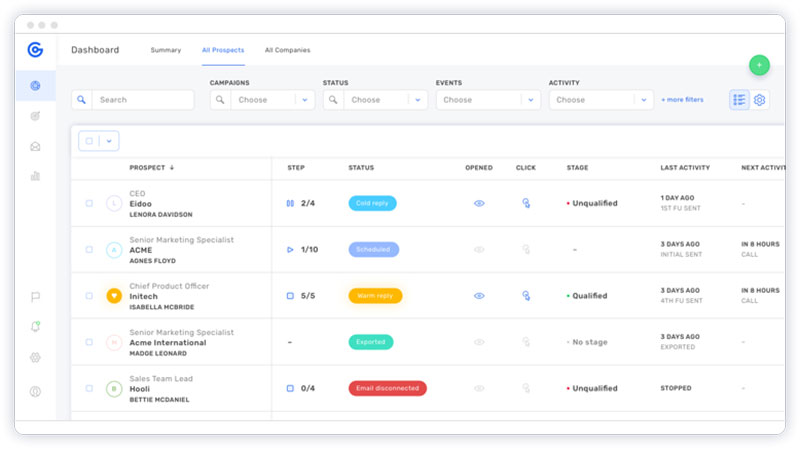Click the magnifier icon in the Status filter

[333, 100]
